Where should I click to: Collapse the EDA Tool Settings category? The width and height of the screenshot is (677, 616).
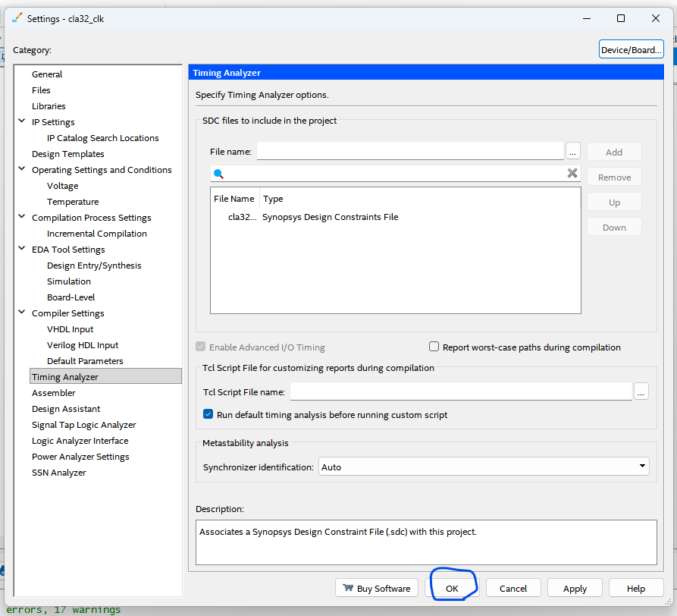(22, 249)
